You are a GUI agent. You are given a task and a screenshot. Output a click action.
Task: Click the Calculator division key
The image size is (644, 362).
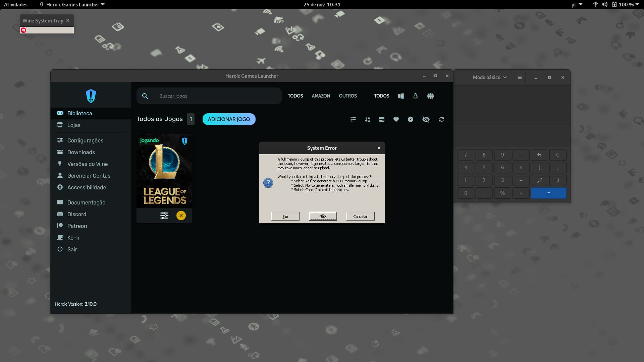tap(521, 155)
